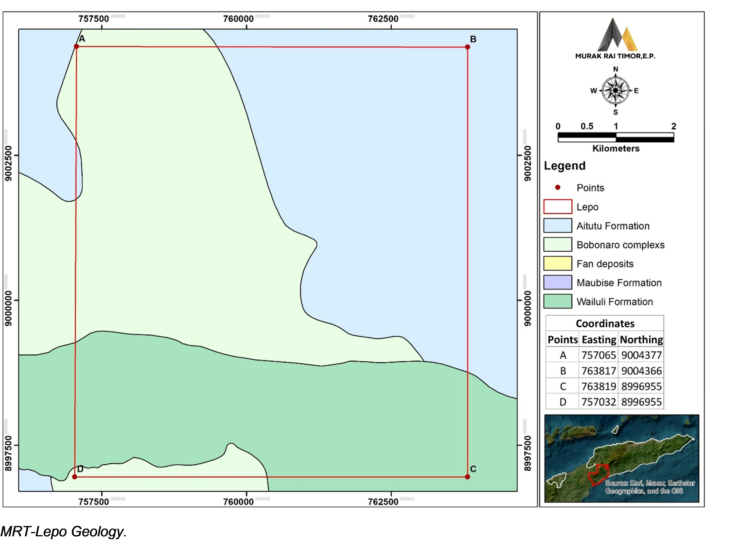Viewport: 756px width, 552px height.
Task: Click the 'Fan deposits' label
Action: (605, 264)
